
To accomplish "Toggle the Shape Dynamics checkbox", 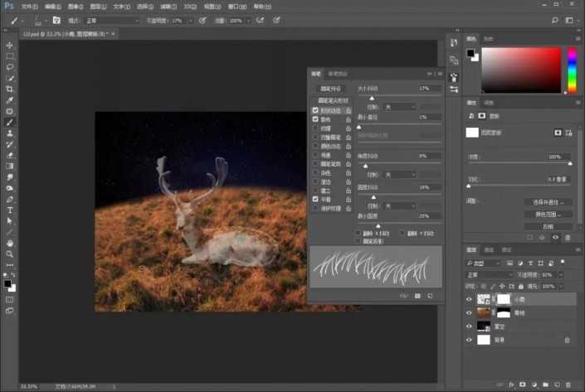I will pos(315,110).
